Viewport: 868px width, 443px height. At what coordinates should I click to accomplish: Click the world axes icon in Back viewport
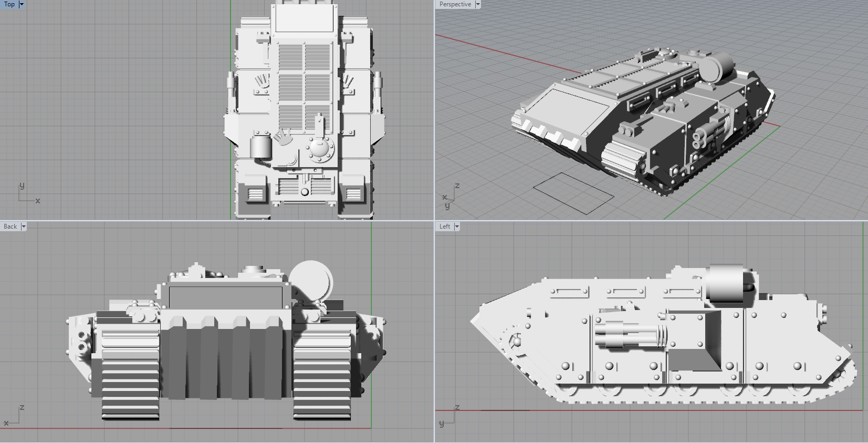[x=15, y=416]
